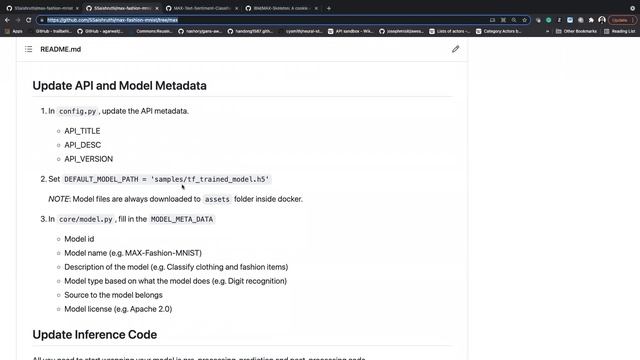Bookmark this page with the star icon

coord(524,20)
